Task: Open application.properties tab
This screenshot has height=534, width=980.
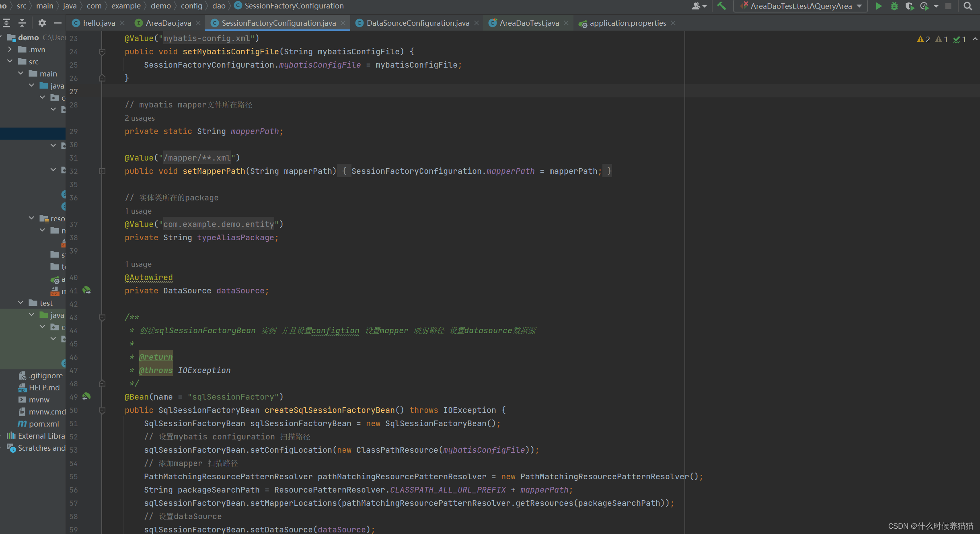Action: tap(627, 23)
